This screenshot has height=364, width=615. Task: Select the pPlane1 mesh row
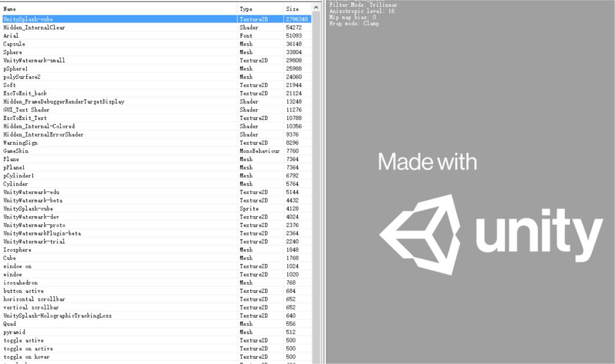coord(157,167)
